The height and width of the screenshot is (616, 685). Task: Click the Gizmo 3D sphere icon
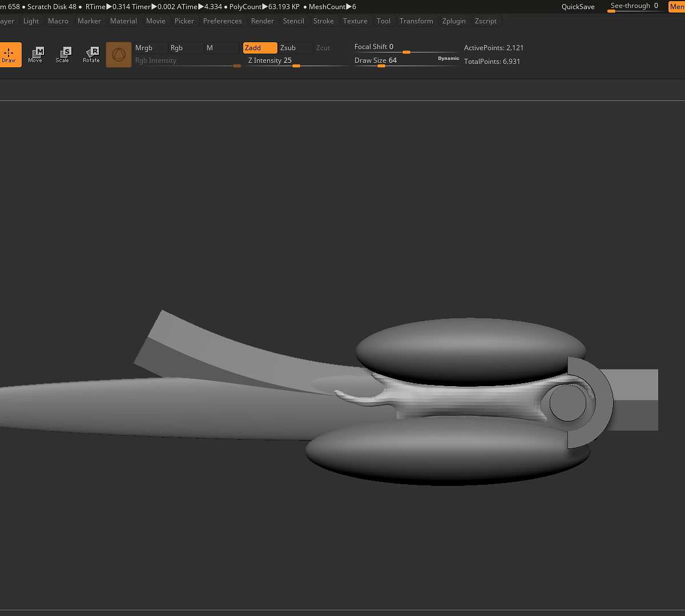pos(119,55)
